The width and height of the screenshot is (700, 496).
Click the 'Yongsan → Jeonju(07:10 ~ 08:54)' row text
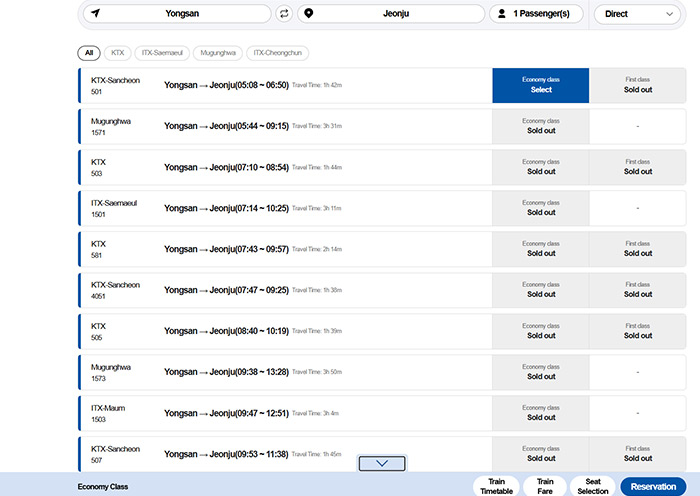tap(226, 167)
